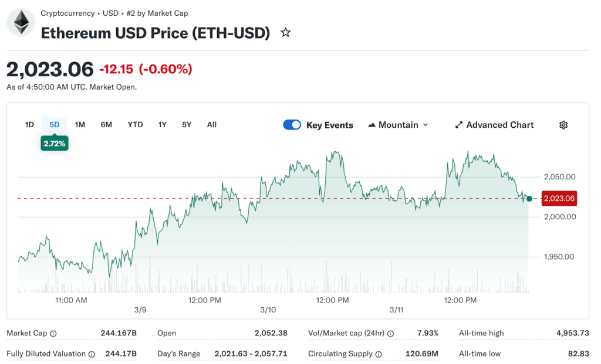Image resolution: width=601 pixels, height=364 pixels.
Task: Click Circulating Supply info icon
Action: coord(379,354)
